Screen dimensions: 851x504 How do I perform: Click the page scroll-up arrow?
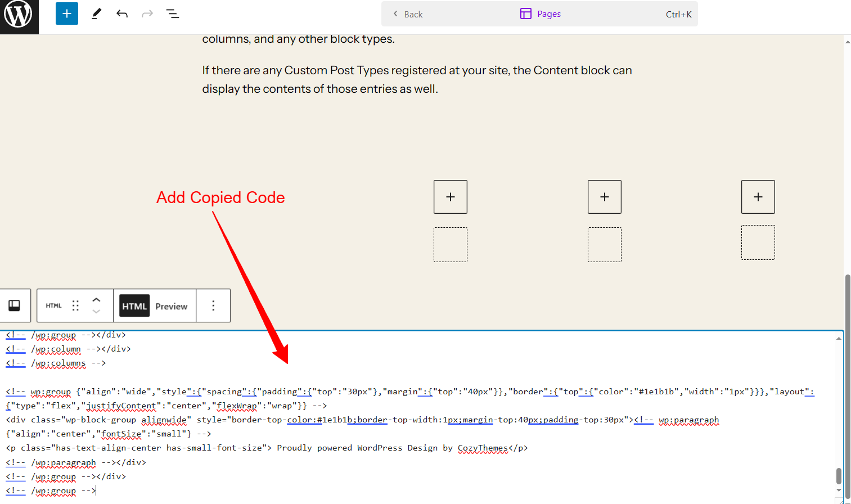848,42
